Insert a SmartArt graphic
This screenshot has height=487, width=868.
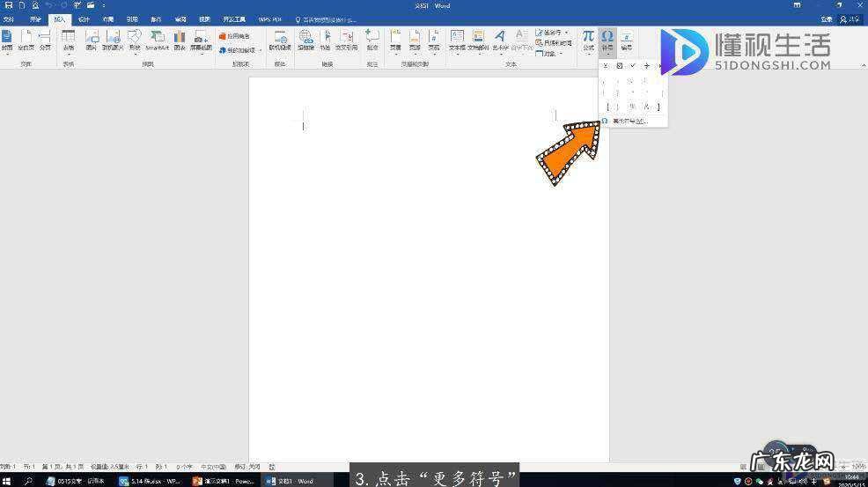[157, 40]
